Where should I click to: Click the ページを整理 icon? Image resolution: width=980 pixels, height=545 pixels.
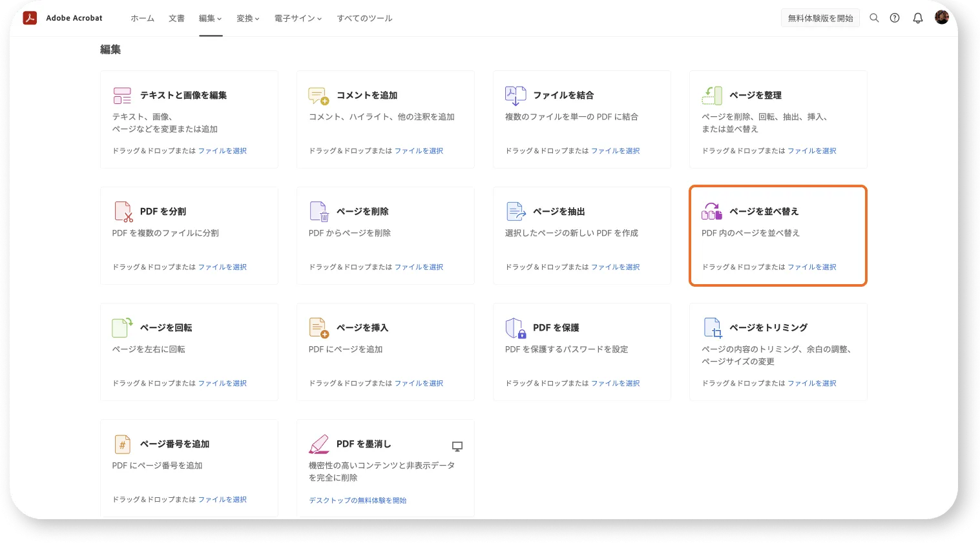[712, 96]
